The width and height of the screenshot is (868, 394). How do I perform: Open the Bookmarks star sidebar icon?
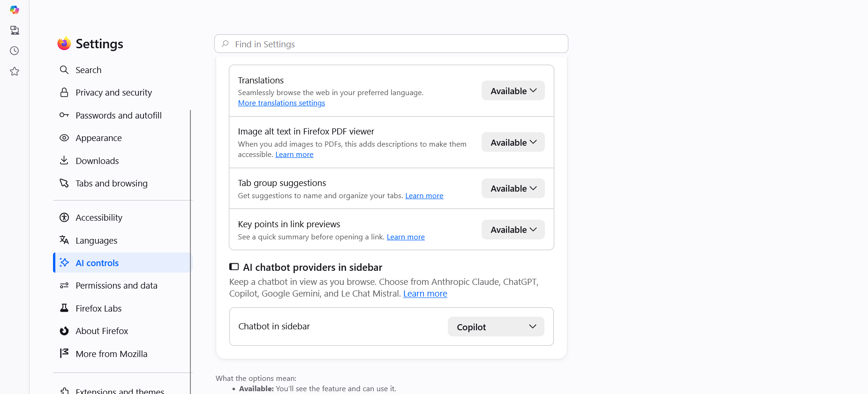point(15,72)
